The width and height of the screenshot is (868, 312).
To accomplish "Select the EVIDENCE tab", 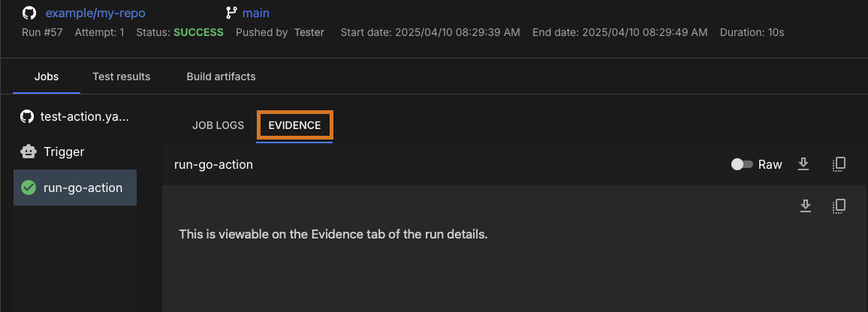I will 294,125.
